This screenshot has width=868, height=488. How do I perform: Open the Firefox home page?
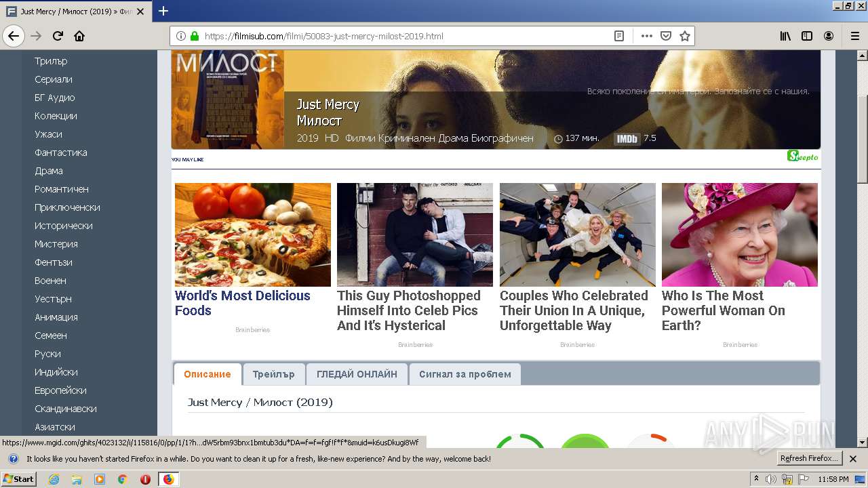(79, 36)
